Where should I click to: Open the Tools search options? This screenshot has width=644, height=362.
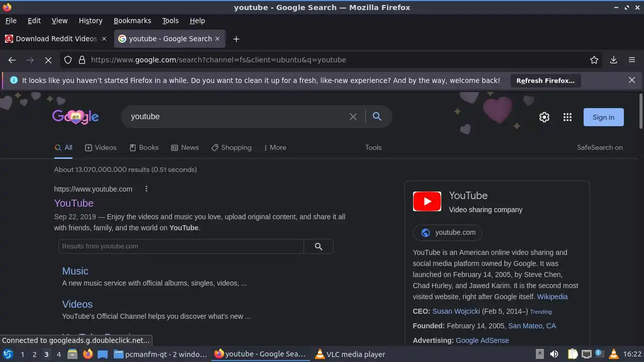(x=373, y=147)
